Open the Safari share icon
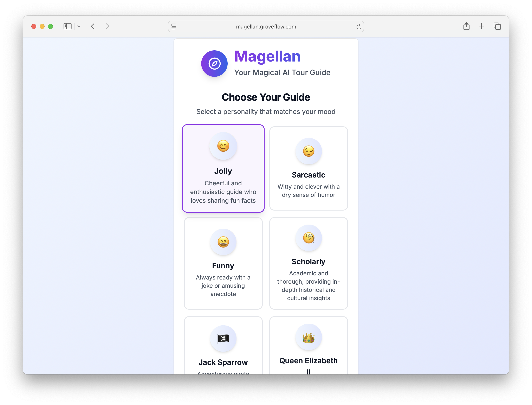Image resolution: width=532 pixels, height=405 pixels. tap(466, 26)
